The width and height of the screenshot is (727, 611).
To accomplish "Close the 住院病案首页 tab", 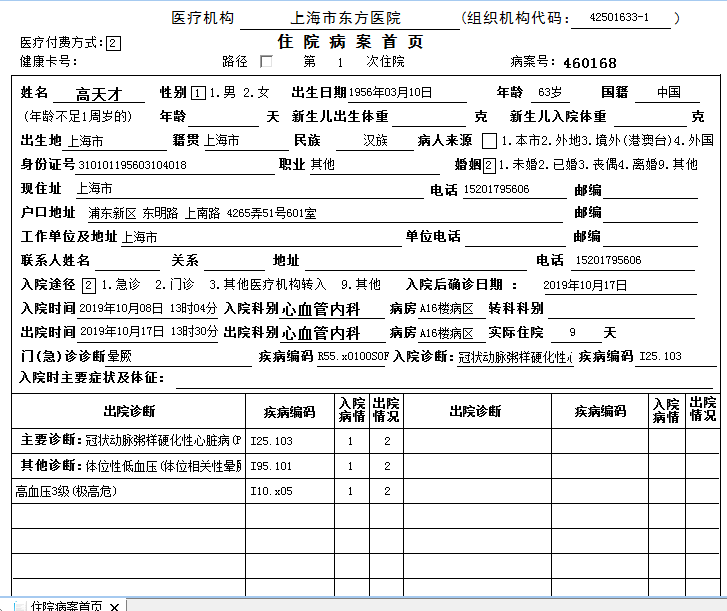I will coord(115,606).
